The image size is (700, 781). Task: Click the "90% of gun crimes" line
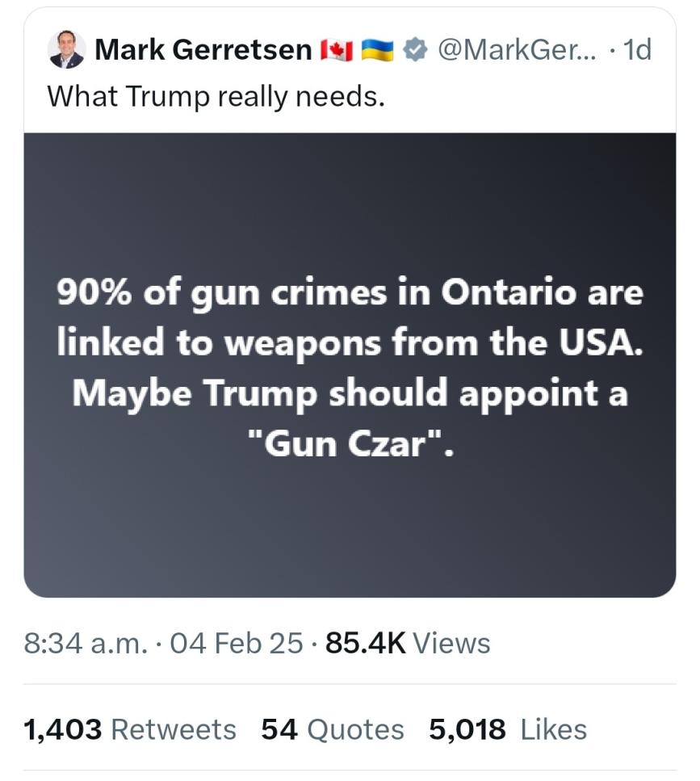click(x=350, y=294)
